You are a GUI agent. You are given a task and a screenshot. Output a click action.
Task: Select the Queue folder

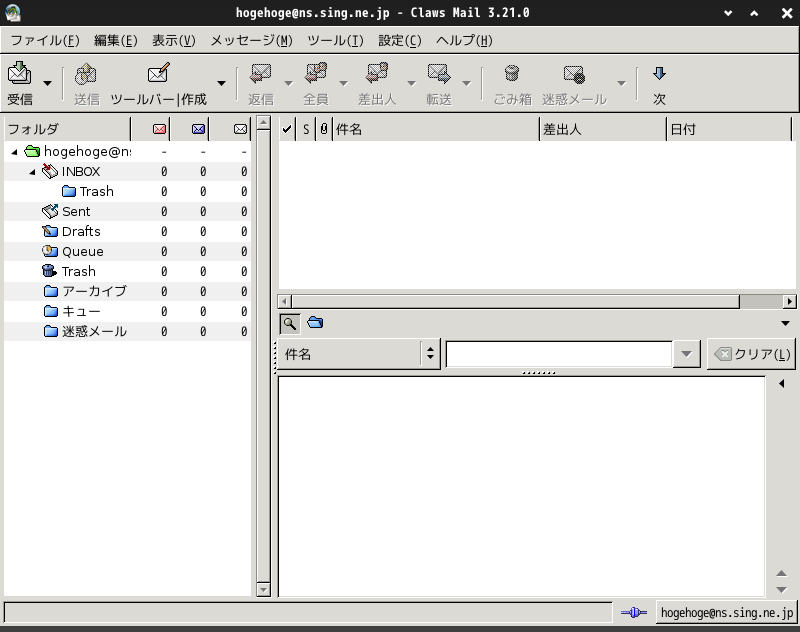pyautogui.click(x=83, y=251)
